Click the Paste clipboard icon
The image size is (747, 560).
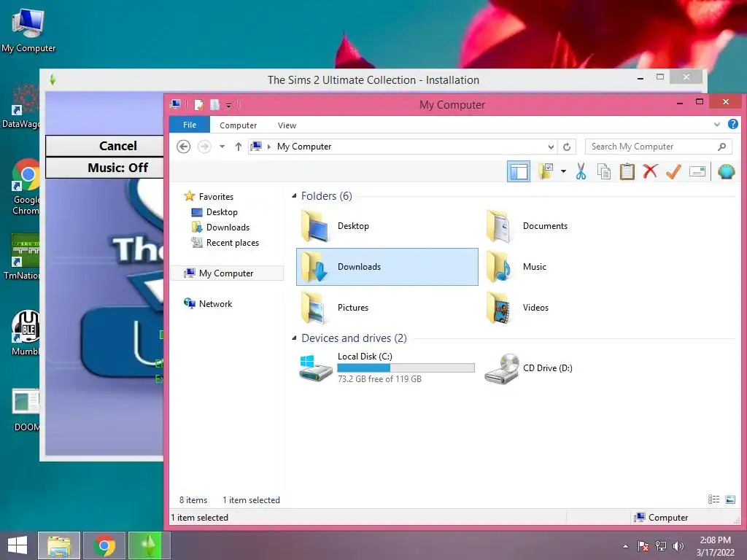click(x=627, y=171)
